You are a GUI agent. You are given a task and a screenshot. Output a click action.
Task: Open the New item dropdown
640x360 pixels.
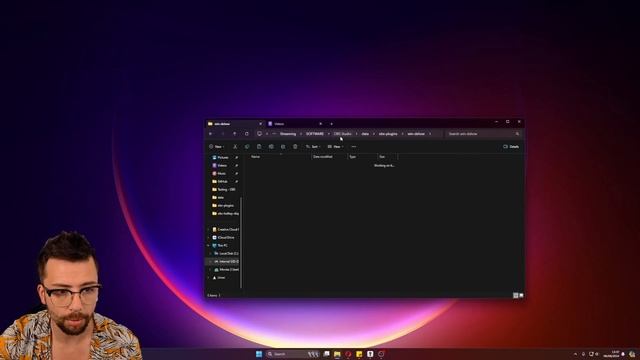(x=216, y=147)
